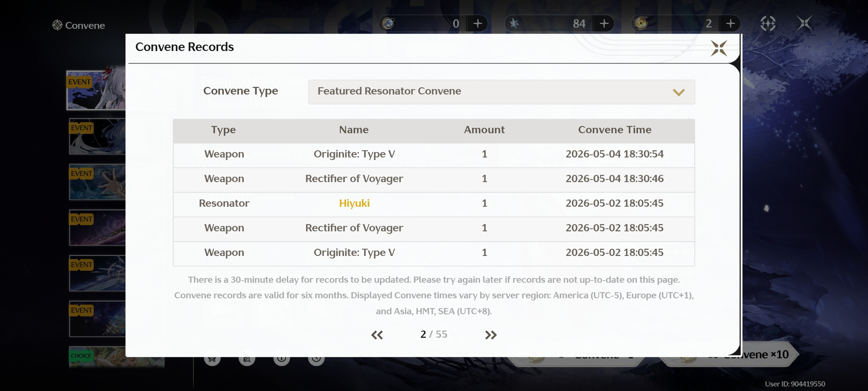This screenshot has height=391, width=868.
Task: Exit the Convene screen via top-right X
Action: tap(804, 24)
